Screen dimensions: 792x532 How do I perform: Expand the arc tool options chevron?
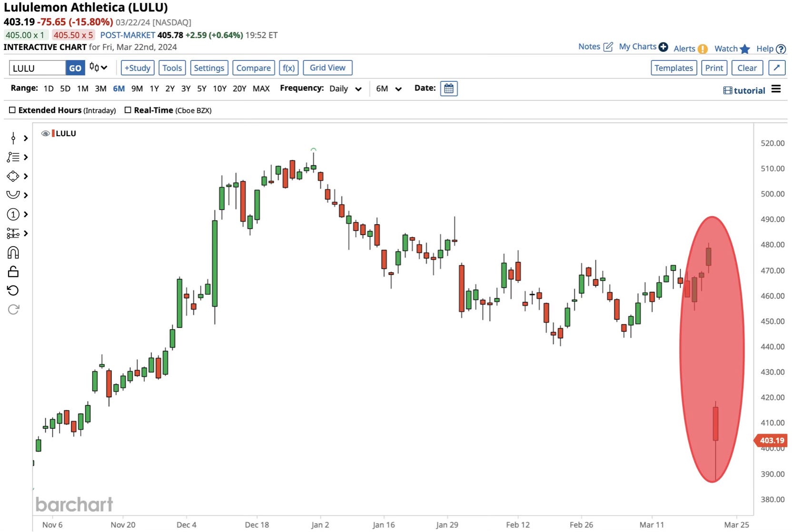pyautogui.click(x=26, y=195)
